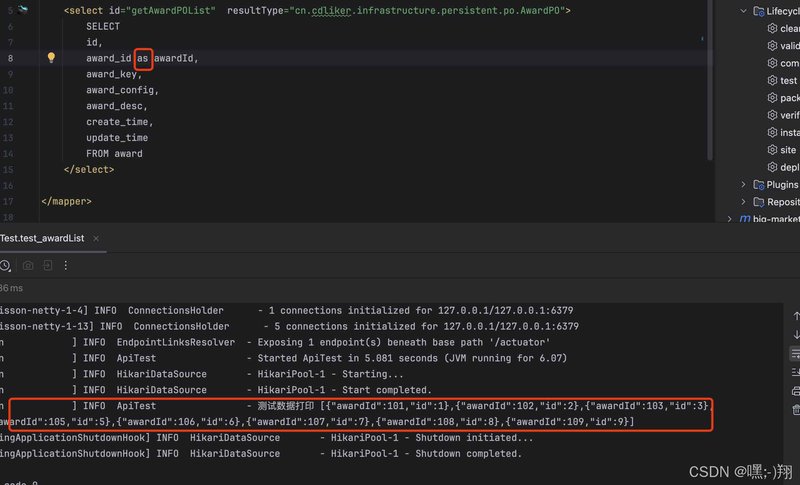Click the 'HikariPool-1 - Start completed.' log line
The width and height of the screenshot is (800, 485).
pyautogui.click(x=344, y=390)
